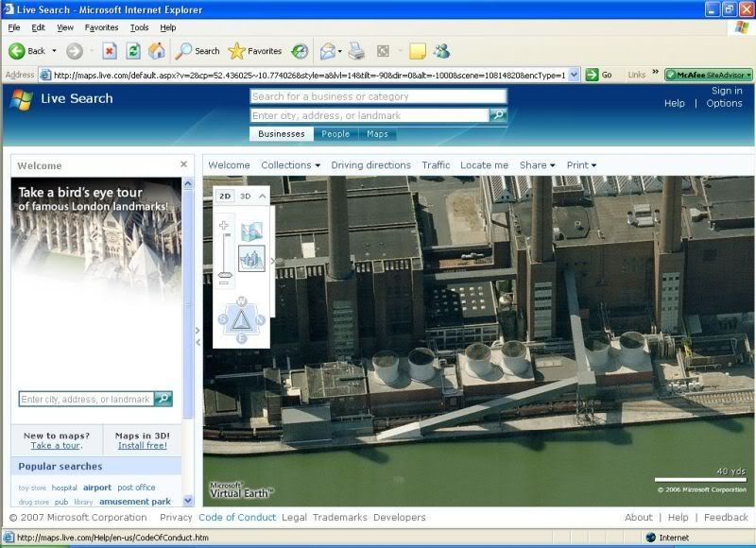This screenshot has width=756, height=548.
Task: Select the People search tab
Action: [335, 134]
